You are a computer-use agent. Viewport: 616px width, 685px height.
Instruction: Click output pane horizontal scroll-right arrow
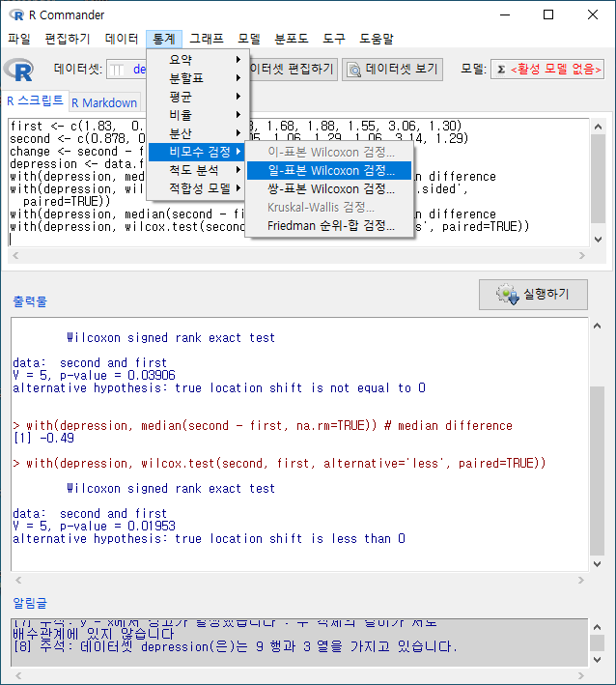pyautogui.click(x=580, y=580)
